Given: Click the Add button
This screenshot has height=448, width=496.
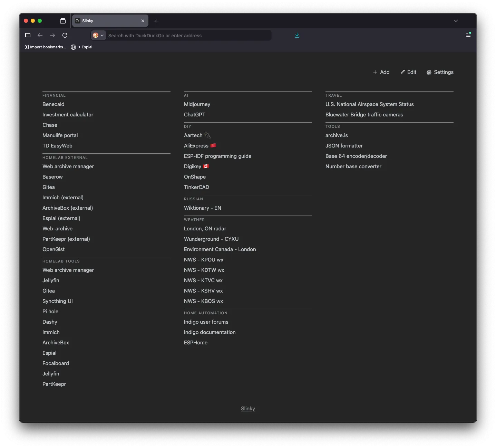Looking at the screenshot, I should point(381,72).
